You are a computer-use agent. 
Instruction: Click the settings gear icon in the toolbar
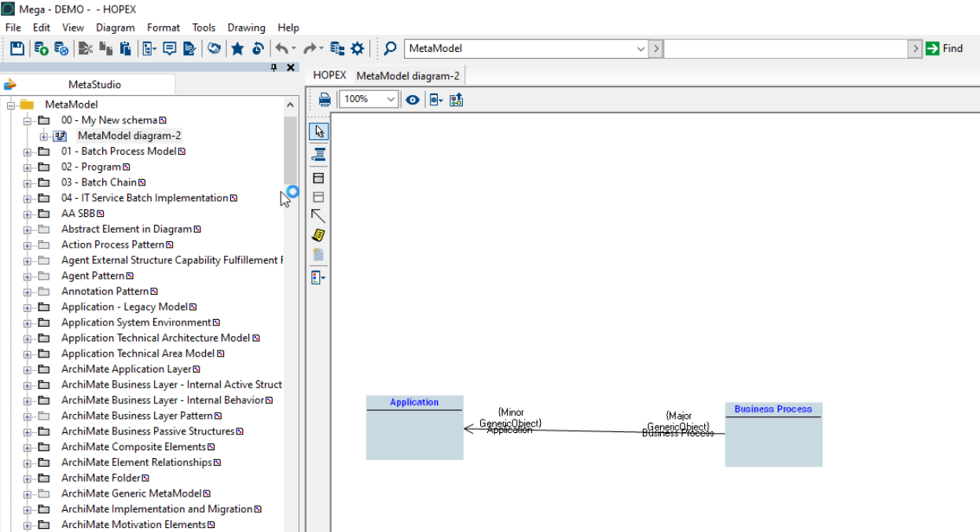click(x=358, y=48)
